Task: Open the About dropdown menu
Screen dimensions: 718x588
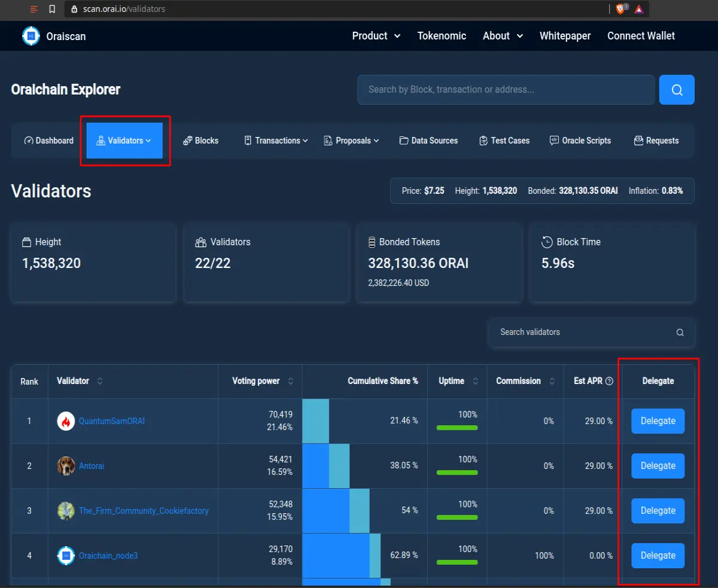Action: (x=503, y=36)
